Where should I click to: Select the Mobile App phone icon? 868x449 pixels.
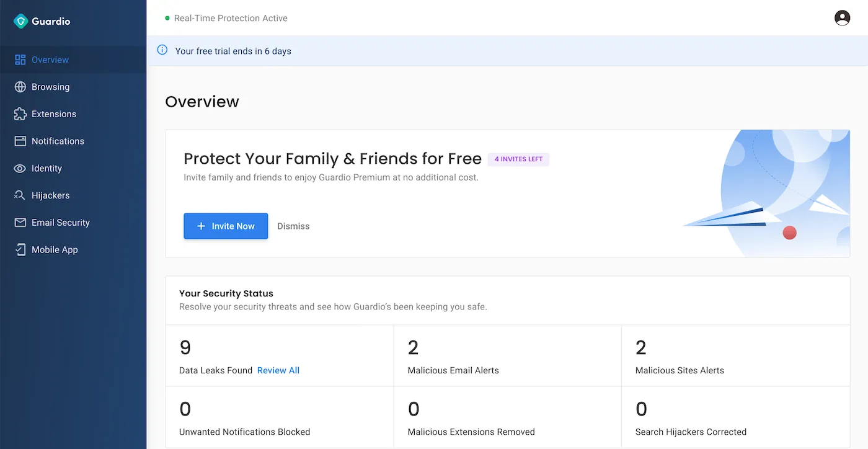click(x=20, y=249)
